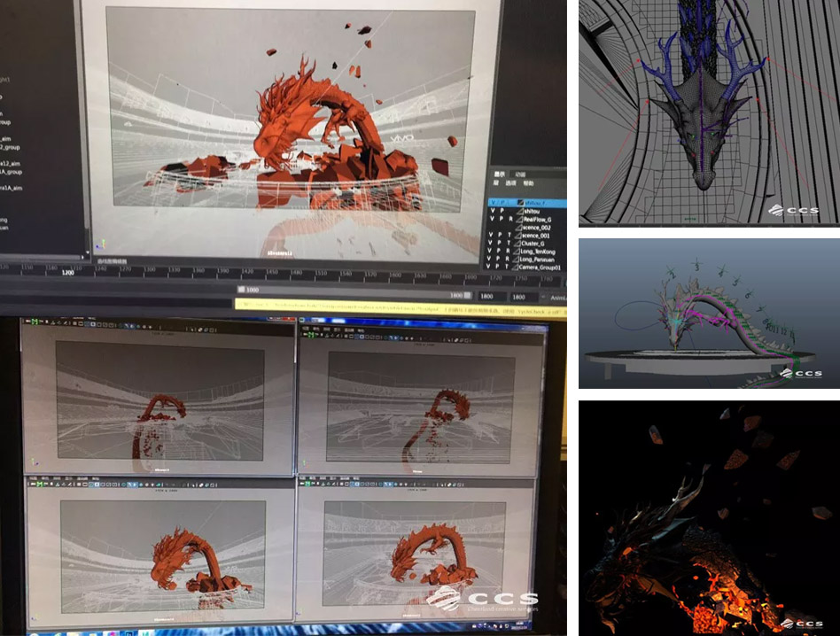
Task: Select the shitou layer name
Action: (532, 212)
